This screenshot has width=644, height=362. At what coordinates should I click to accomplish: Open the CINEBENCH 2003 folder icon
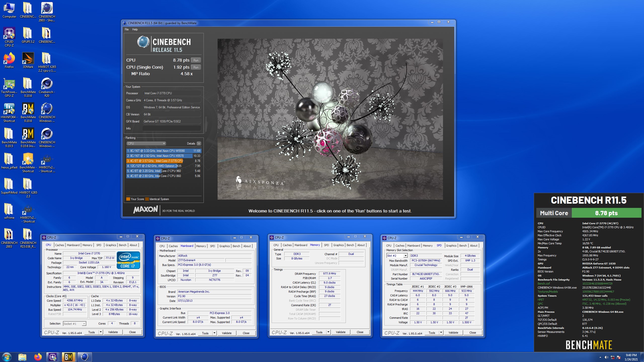click(9, 238)
